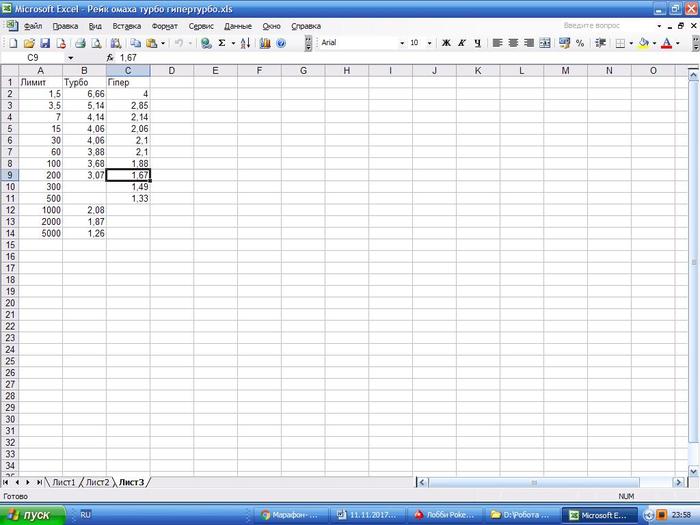The width and height of the screenshot is (700, 525).
Task: Launch the Chart Wizard icon
Action: tap(265, 43)
